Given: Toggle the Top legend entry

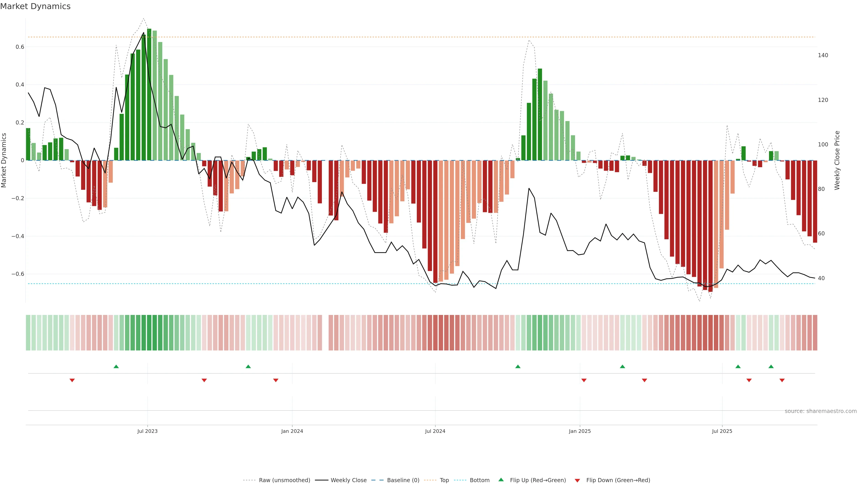Looking at the screenshot, I should [444, 480].
